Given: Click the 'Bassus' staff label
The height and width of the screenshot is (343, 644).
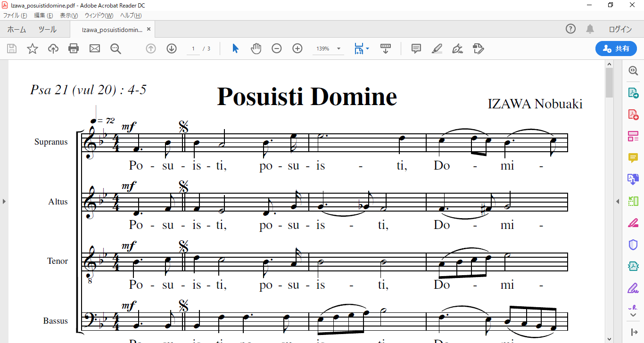Looking at the screenshot, I should pyautogui.click(x=56, y=321).
